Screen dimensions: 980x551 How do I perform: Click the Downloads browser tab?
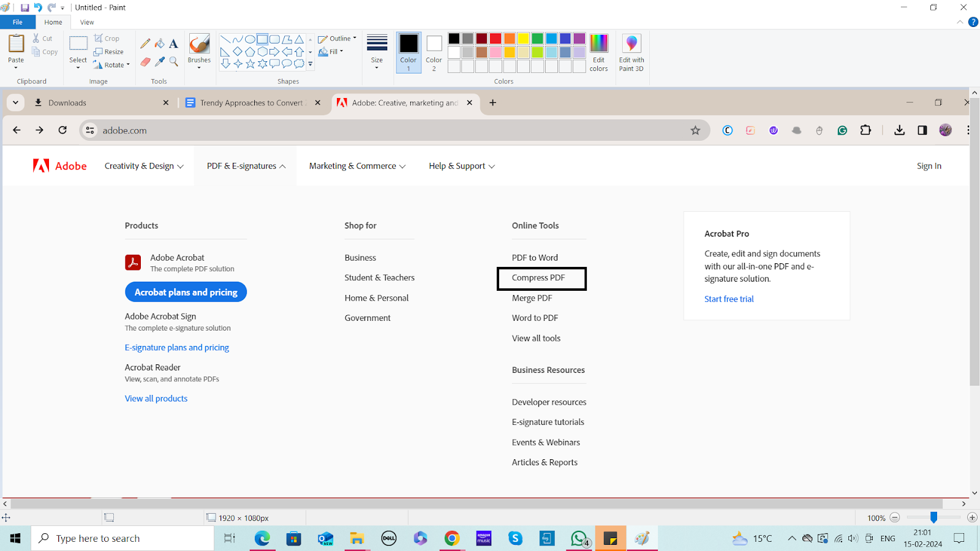(101, 103)
